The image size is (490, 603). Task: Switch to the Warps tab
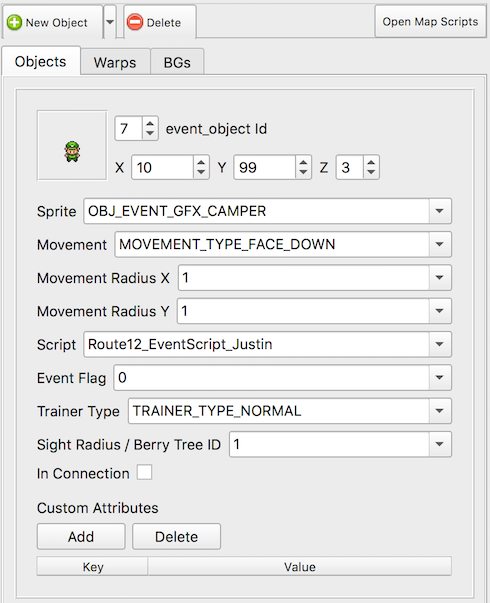point(115,62)
